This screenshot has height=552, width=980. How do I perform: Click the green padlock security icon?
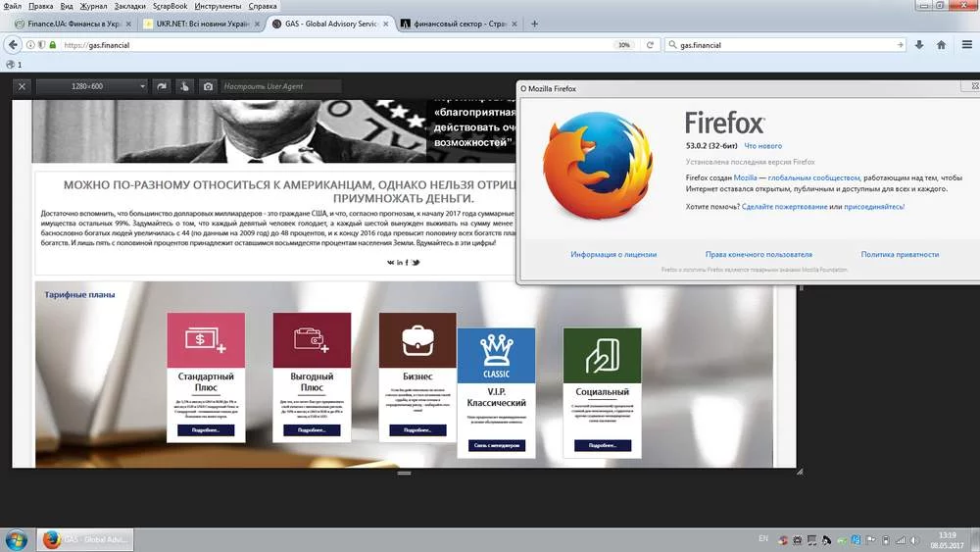53,45
